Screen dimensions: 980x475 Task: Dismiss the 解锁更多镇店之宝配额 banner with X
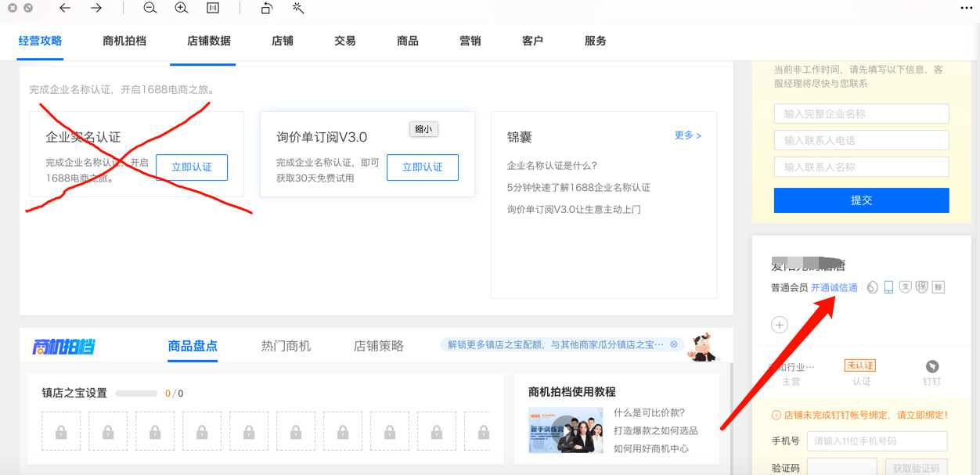tap(673, 344)
